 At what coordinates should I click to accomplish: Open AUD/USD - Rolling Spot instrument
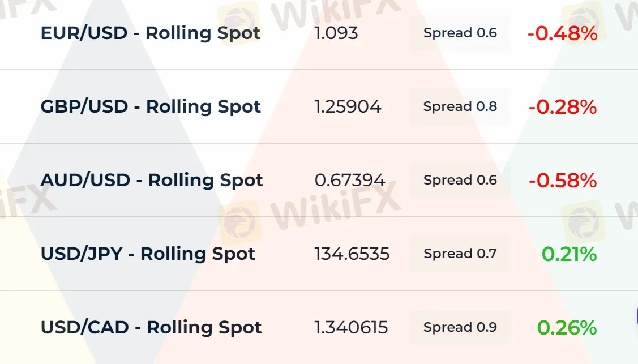click(152, 180)
